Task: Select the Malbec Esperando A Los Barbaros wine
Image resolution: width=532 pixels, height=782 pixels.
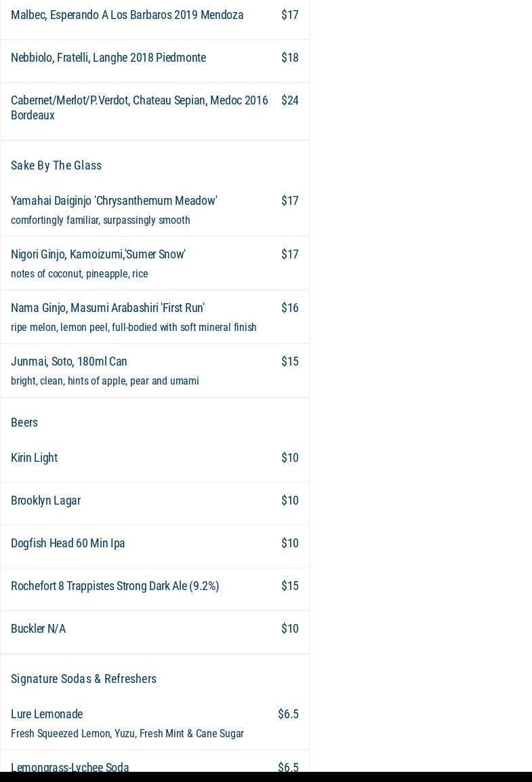Action: 127,15
